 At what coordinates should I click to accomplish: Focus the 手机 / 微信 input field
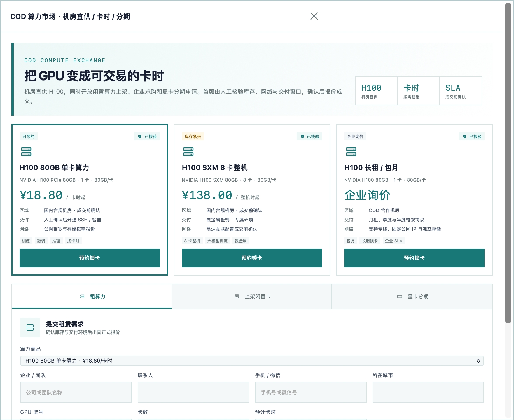tap(311, 392)
